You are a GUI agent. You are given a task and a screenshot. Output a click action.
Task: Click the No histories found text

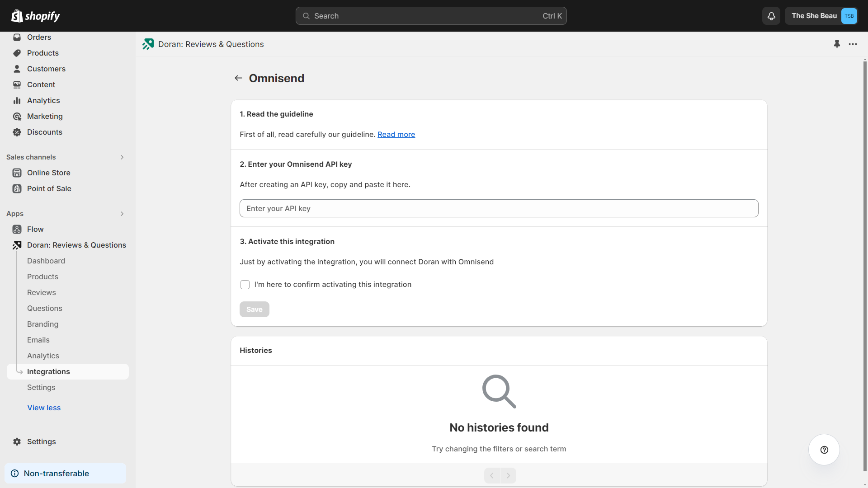[499, 427]
